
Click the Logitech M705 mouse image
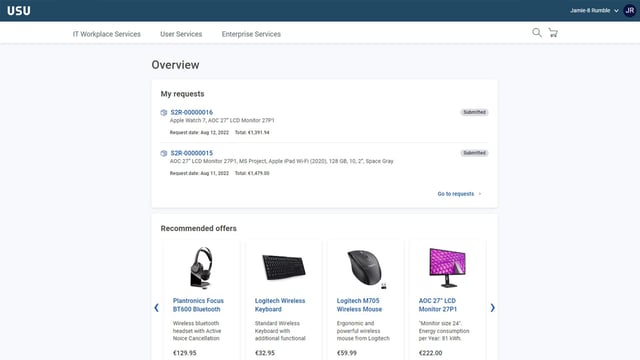coord(366,269)
